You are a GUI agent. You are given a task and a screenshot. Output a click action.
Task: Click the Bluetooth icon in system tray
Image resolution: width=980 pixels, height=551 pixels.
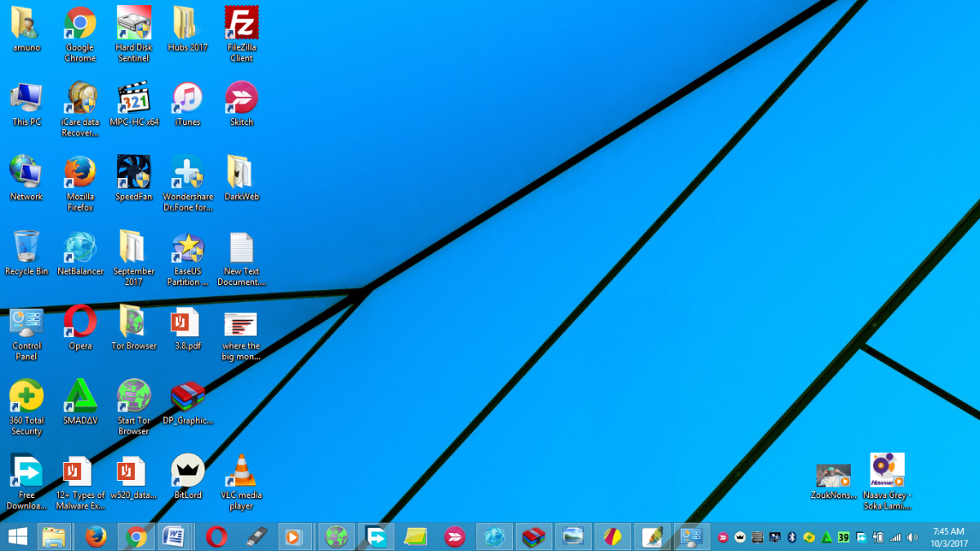pyautogui.click(x=791, y=537)
